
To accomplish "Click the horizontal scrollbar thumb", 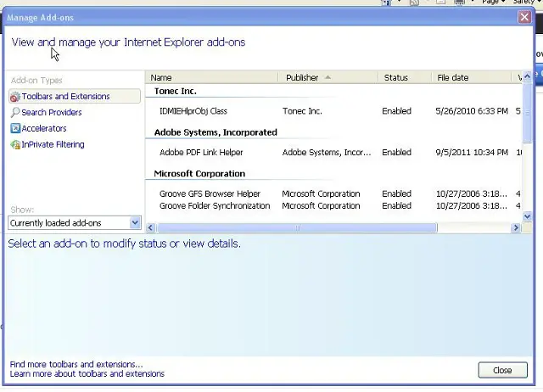I will click(x=297, y=227).
